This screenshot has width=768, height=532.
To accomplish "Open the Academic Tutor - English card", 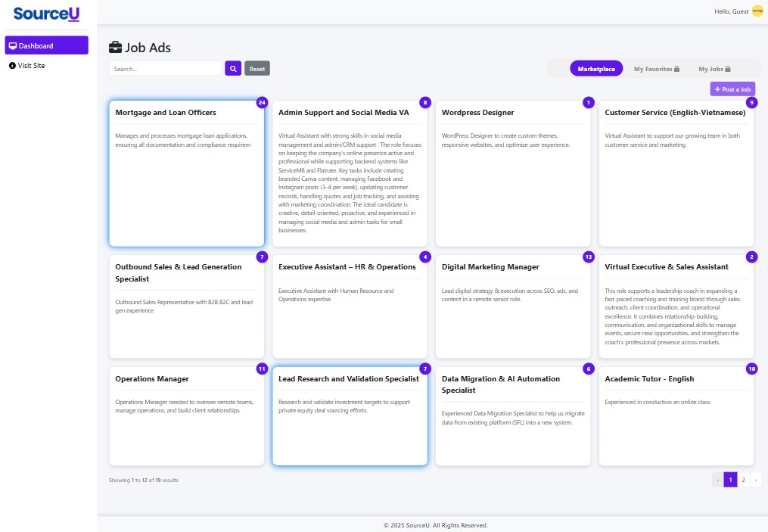I will pos(676,415).
